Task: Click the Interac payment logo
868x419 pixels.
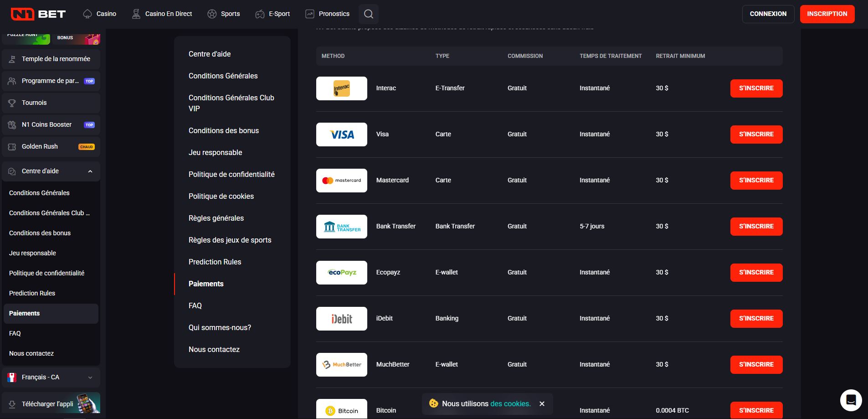Action: [x=342, y=88]
